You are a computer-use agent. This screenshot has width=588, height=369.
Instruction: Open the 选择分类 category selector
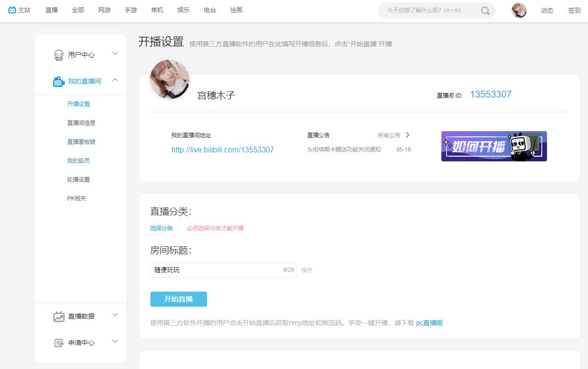[x=161, y=228]
